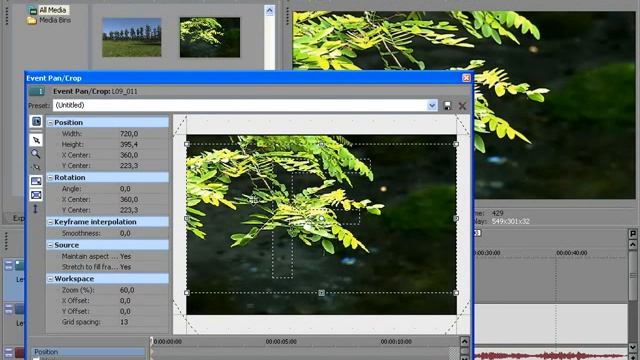Click the bottom-right crop selection handle

pos(456,293)
